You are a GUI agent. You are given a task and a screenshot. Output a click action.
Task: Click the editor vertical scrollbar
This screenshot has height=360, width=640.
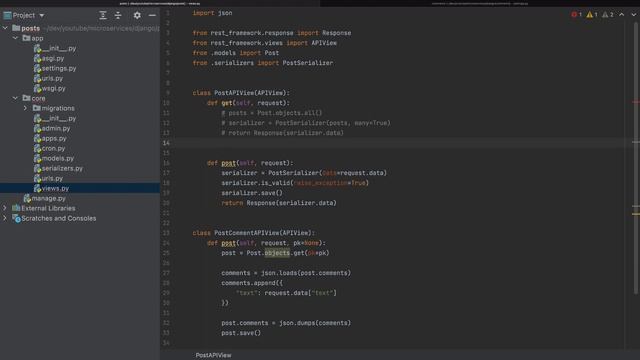pyautogui.click(x=636, y=157)
